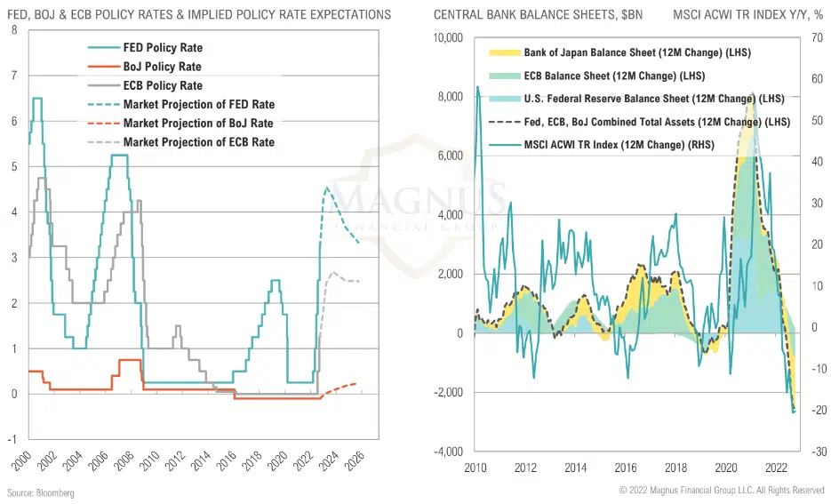
Task: Click the ECB Policy Rate legend line
Action: 102,86
